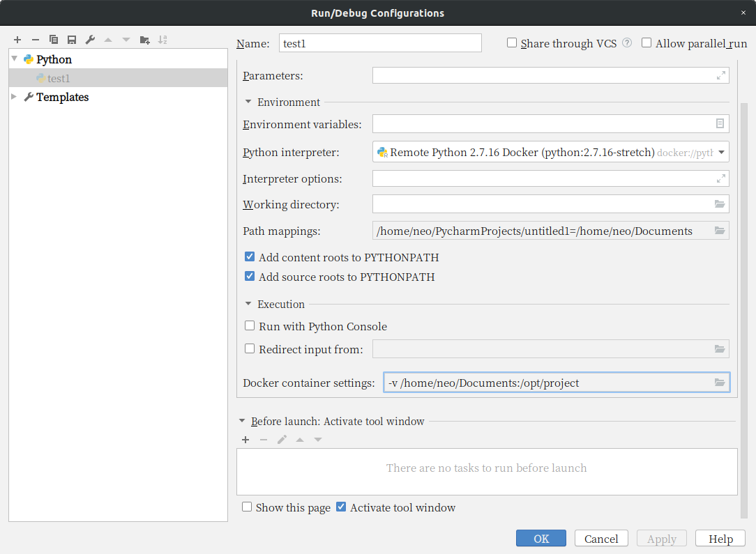Focus the Name input field
This screenshot has height=554, width=756.
pyautogui.click(x=380, y=43)
